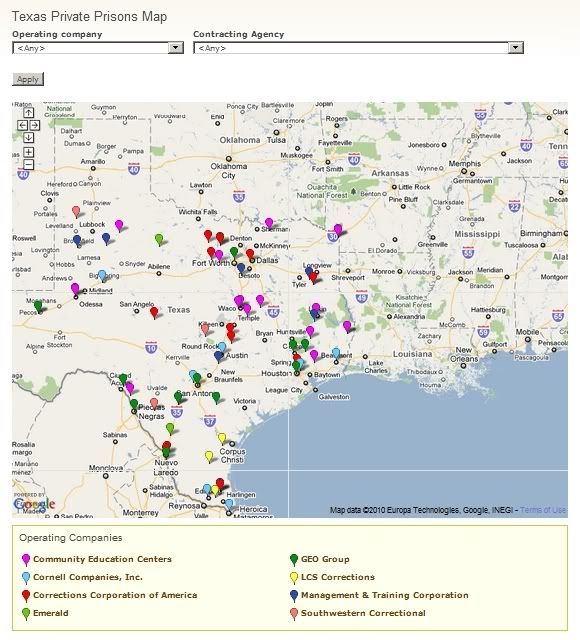This screenshot has height=640, width=580.
Task: Click the Texas Private Prisons Map title
Action: 89,16
